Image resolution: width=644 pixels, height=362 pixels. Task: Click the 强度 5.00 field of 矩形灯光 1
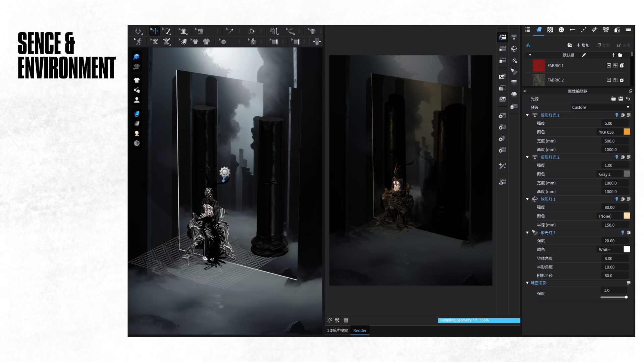pos(614,123)
